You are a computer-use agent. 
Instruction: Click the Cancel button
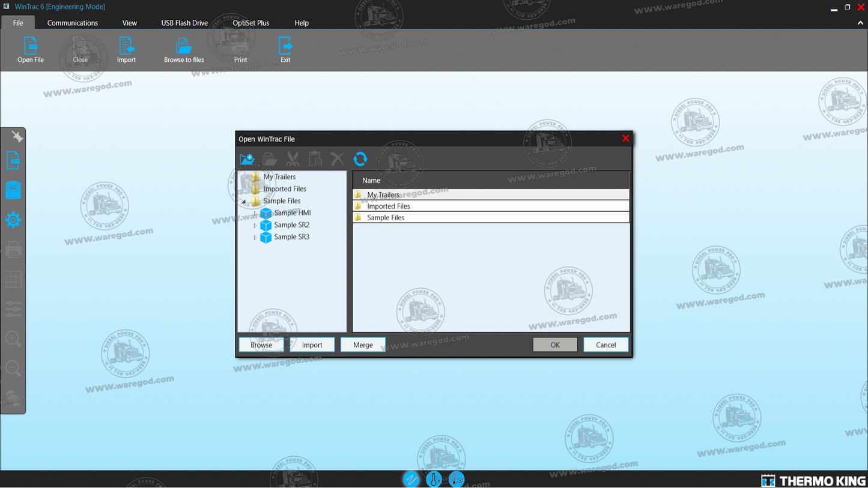pos(605,345)
